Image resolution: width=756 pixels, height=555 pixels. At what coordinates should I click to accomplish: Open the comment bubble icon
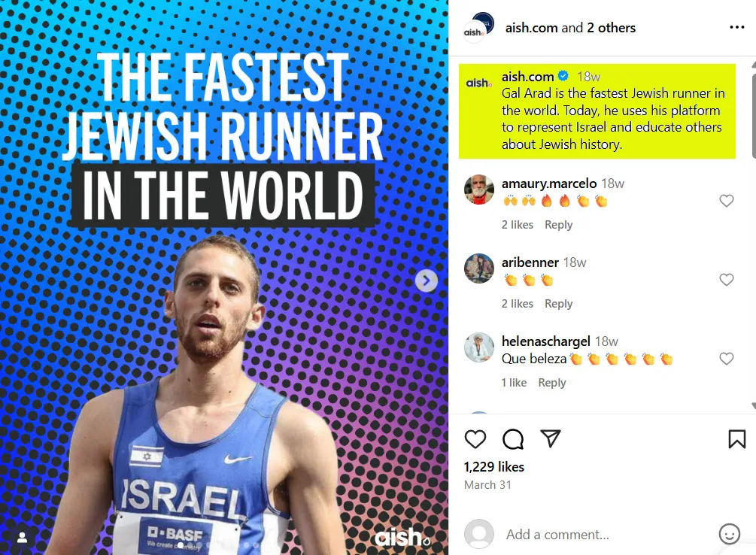click(x=513, y=439)
